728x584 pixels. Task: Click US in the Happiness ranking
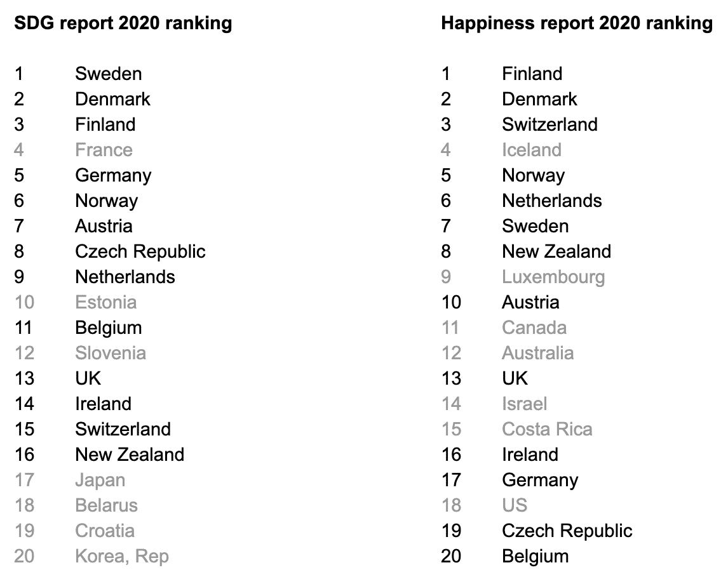(x=515, y=505)
